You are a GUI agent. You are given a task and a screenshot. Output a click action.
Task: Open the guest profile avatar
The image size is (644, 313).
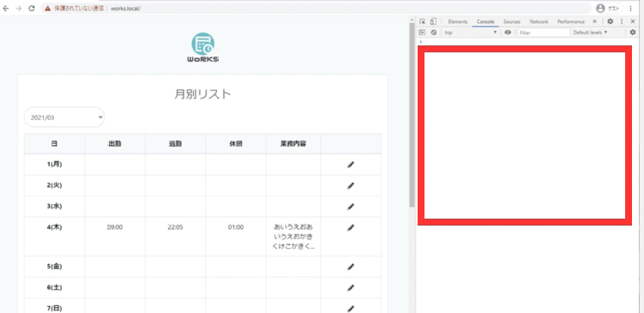(x=600, y=9)
